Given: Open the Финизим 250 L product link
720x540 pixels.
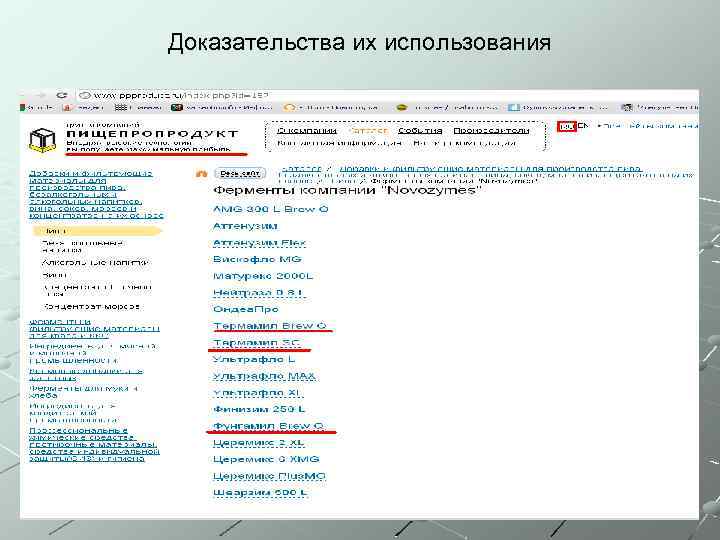Looking at the screenshot, I should pos(259,410).
